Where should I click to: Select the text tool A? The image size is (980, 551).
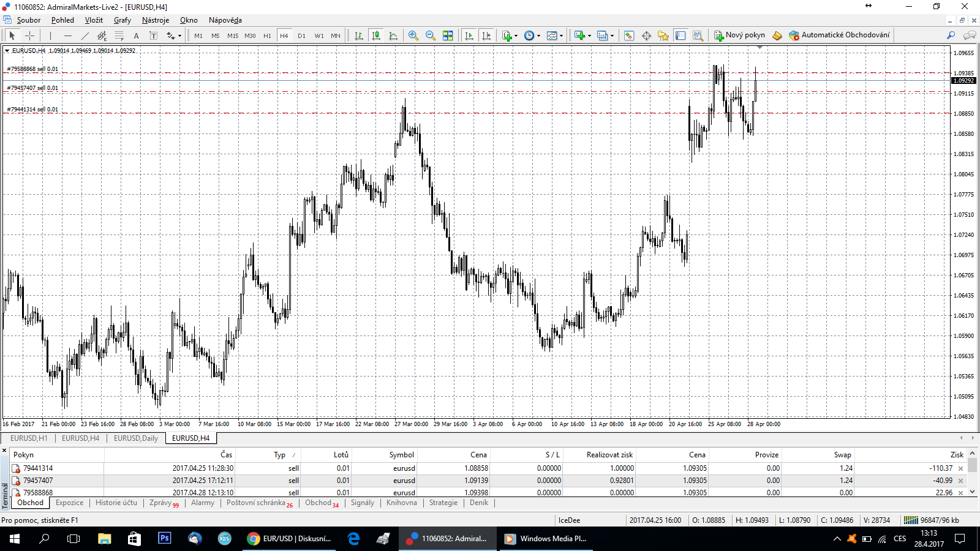136,36
